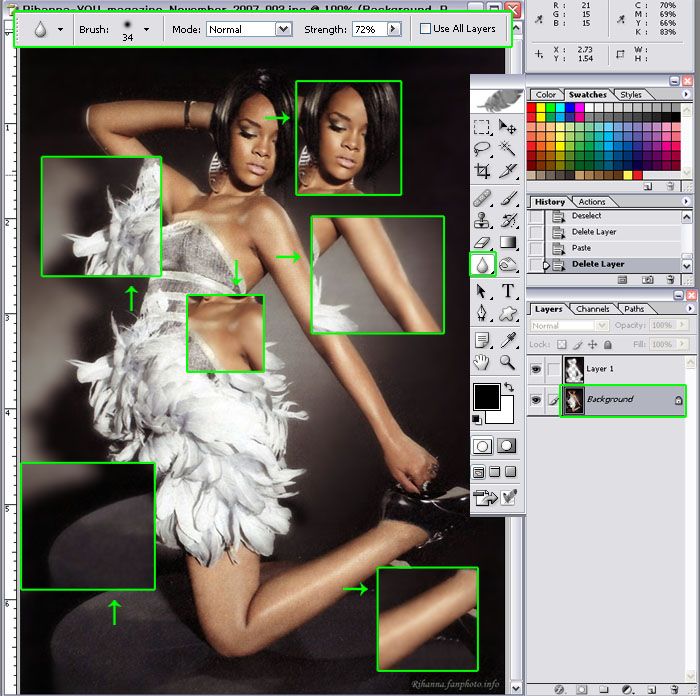
Task: Select the Type tool
Action: point(507,291)
